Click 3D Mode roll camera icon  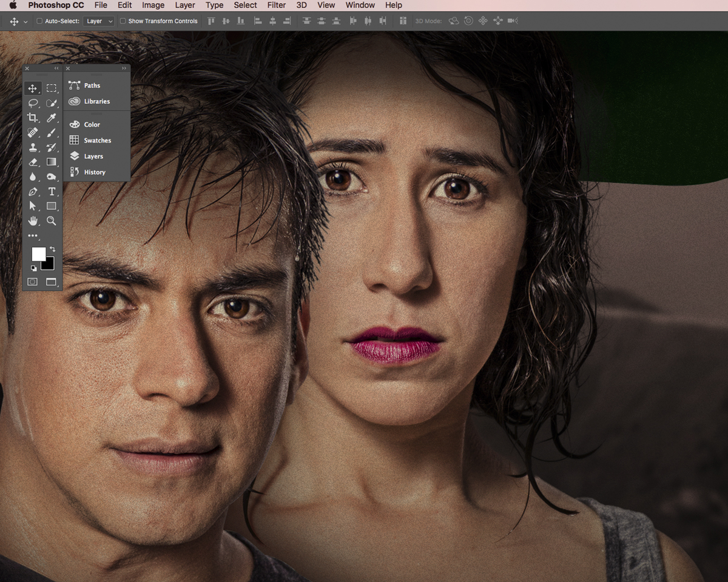click(468, 21)
